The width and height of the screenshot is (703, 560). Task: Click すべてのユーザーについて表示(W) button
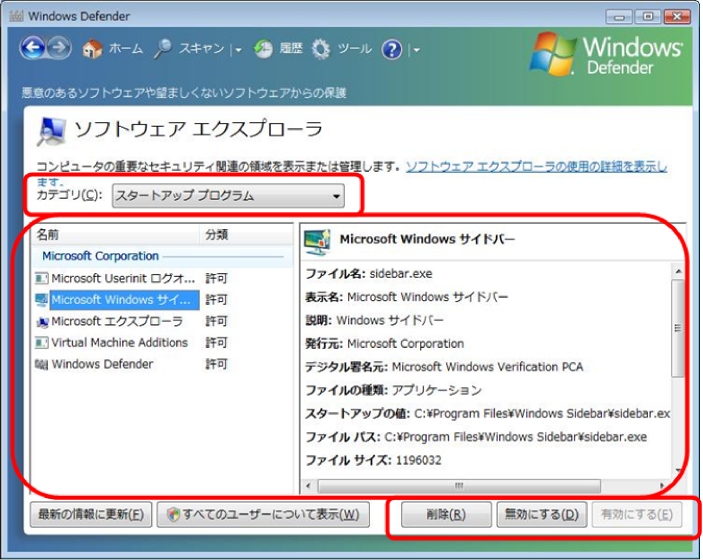point(263,515)
